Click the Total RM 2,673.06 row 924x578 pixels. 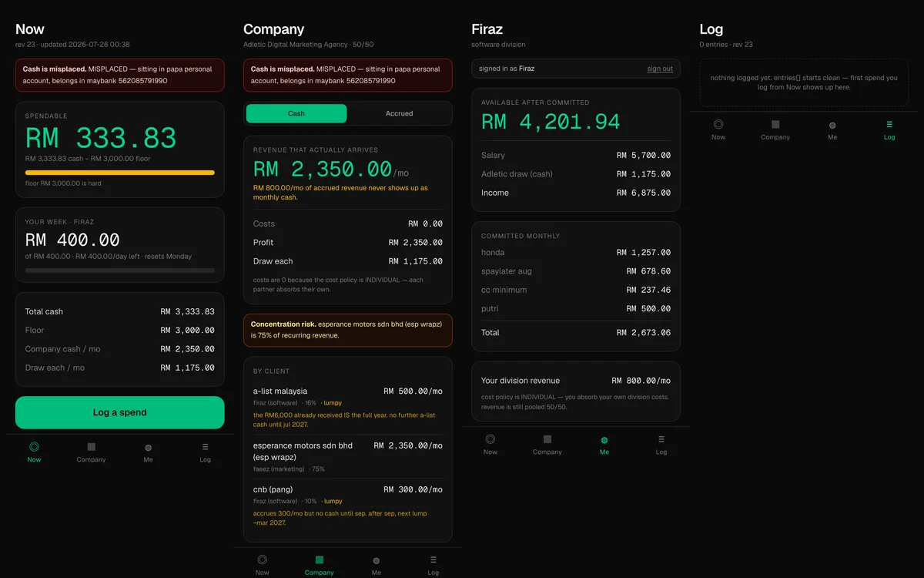(x=576, y=333)
